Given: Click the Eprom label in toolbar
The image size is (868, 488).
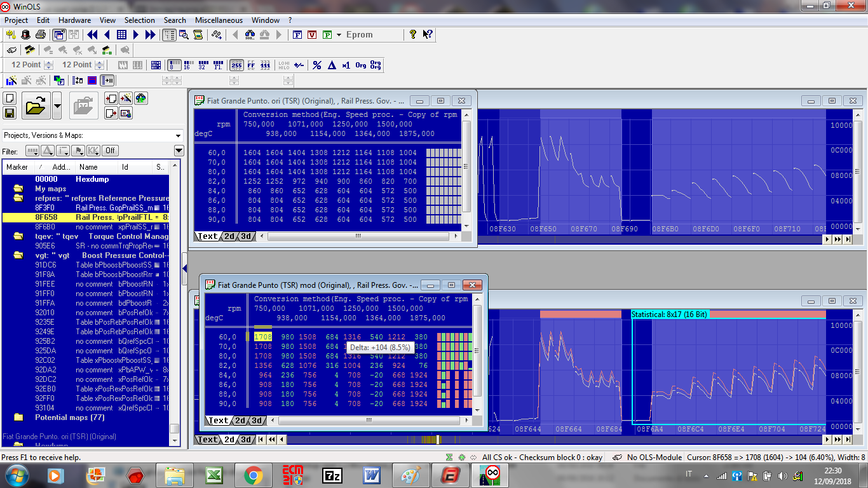Looking at the screenshot, I should (360, 34).
